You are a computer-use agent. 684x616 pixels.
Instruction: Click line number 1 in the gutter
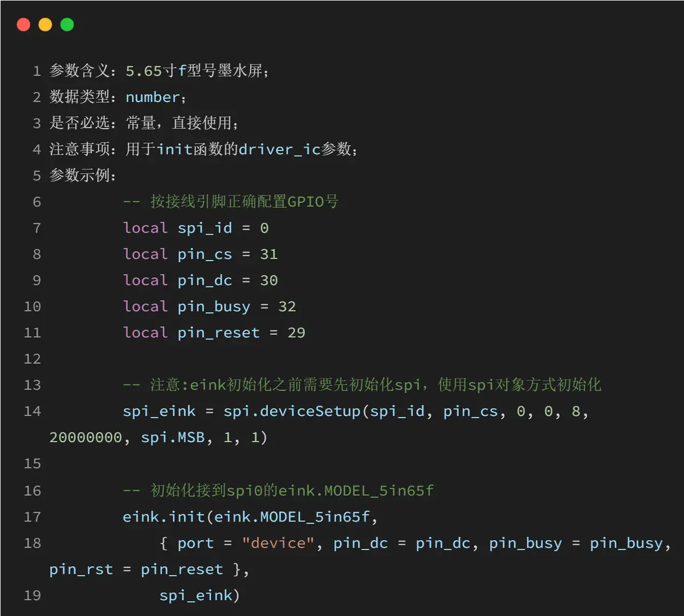pyautogui.click(x=37, y=71)
